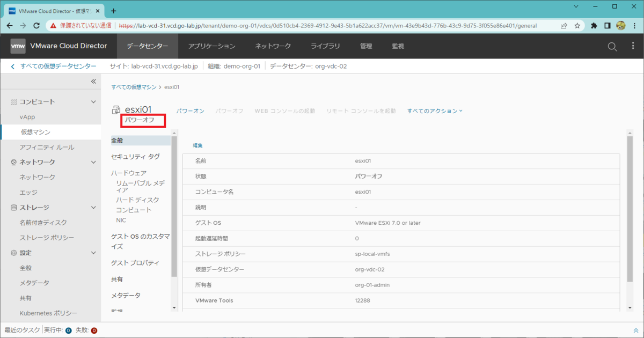This screenshot has width=644, height=338.
Task: Bookmark this page with star icon
Action: coord(577,25)
